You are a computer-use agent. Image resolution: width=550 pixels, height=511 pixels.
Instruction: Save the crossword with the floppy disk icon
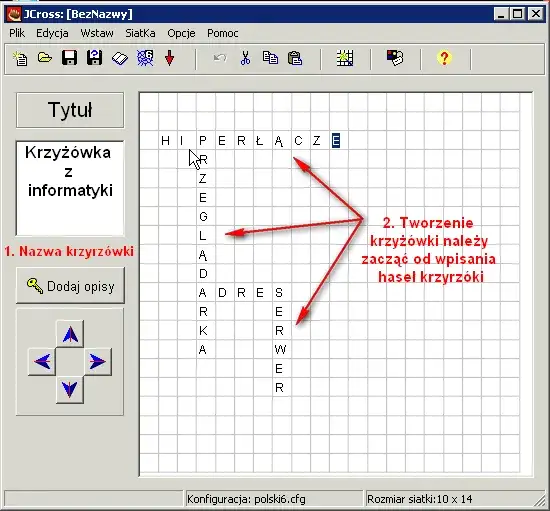pos(69,58)
